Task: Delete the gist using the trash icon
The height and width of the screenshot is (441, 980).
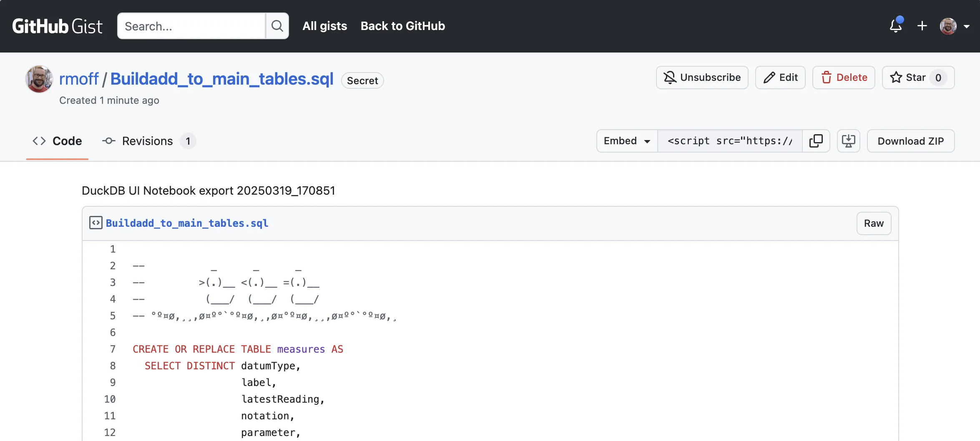Action: click(843, 78)
